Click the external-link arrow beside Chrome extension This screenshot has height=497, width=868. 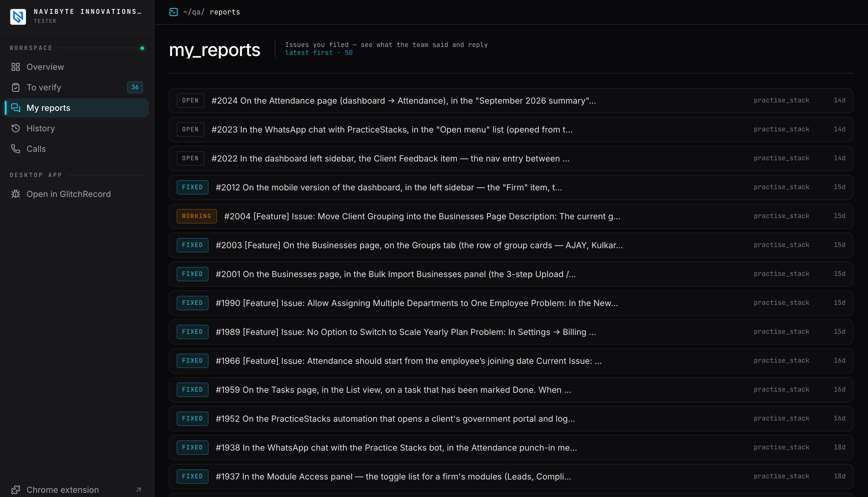pyautogui.click(x=138, y=490)
